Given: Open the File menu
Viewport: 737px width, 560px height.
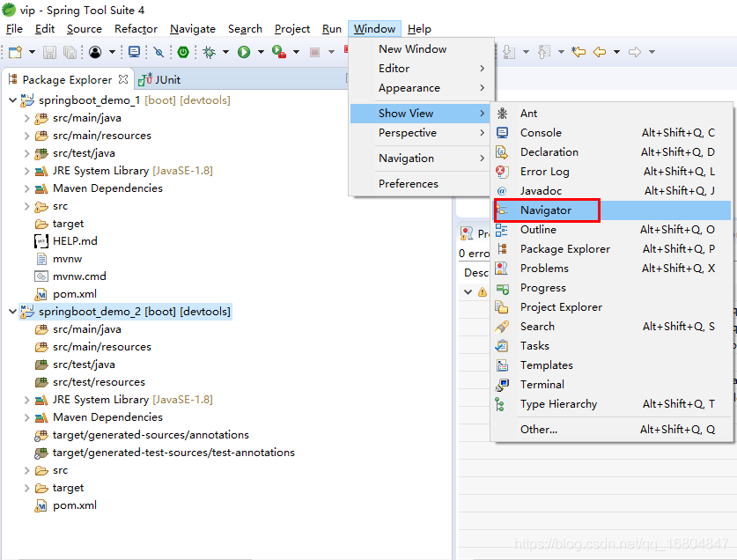Looking at the screenshot, I should (14, 29).
